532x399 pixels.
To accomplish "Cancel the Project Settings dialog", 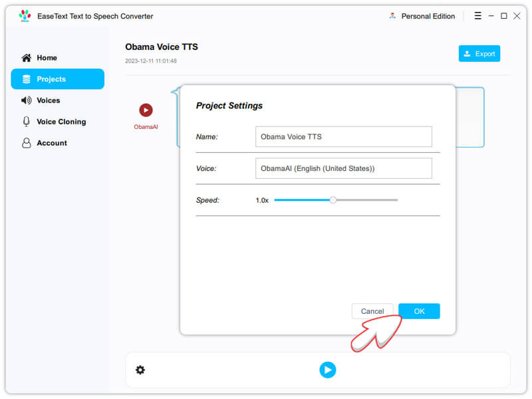I will (372, 311).
